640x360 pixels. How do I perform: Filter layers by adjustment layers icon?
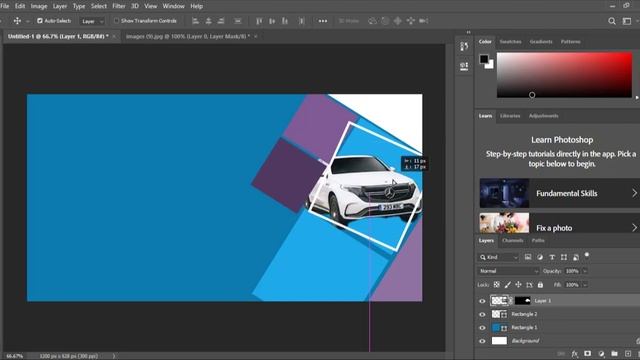[x=540, y=257]
